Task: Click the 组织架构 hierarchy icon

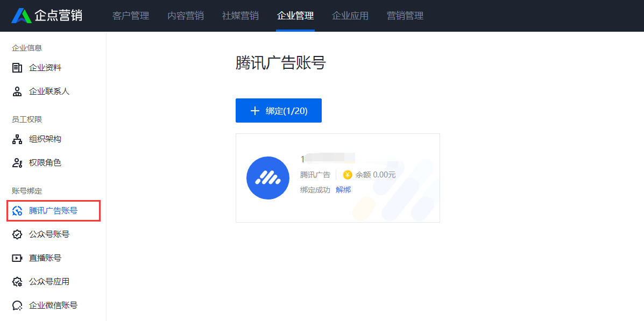Action: [17, 139]
